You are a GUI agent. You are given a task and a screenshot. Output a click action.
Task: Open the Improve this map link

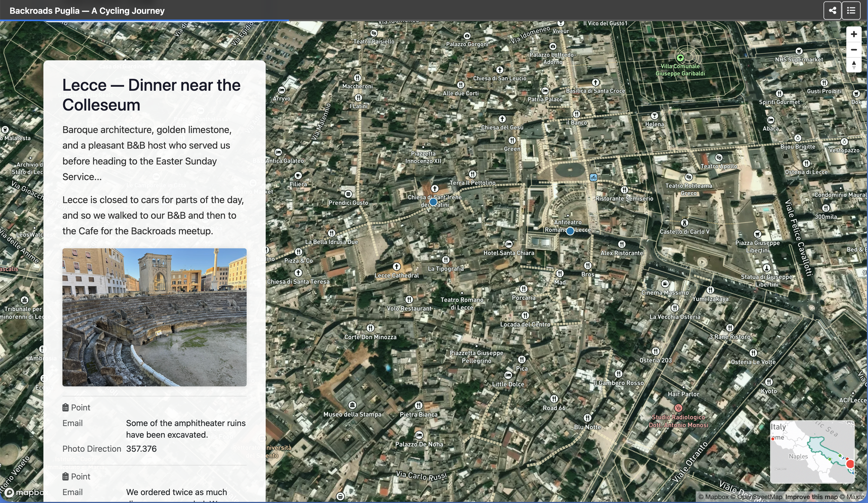[x=812, y=497]
